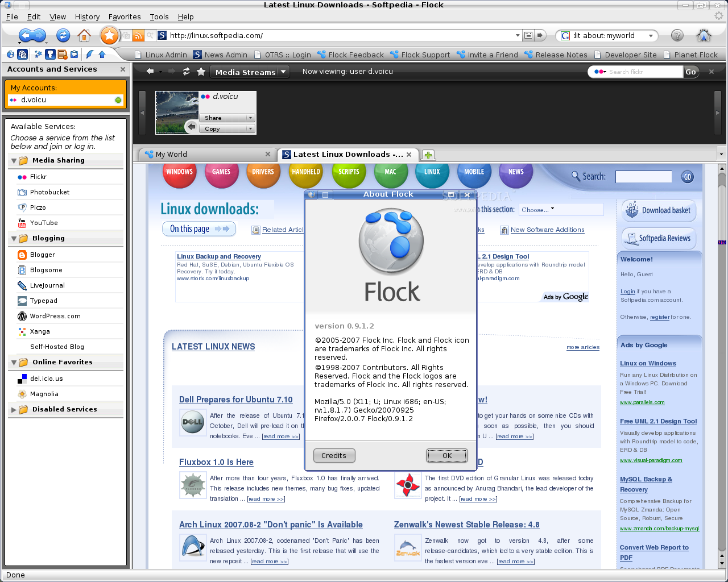Open the Help question mark icon

click(677, 36)
